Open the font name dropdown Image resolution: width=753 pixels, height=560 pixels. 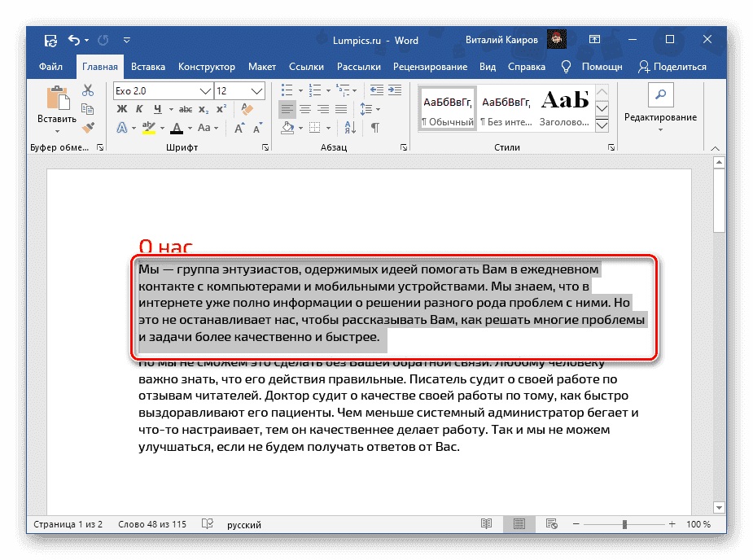tap(204, 90)
